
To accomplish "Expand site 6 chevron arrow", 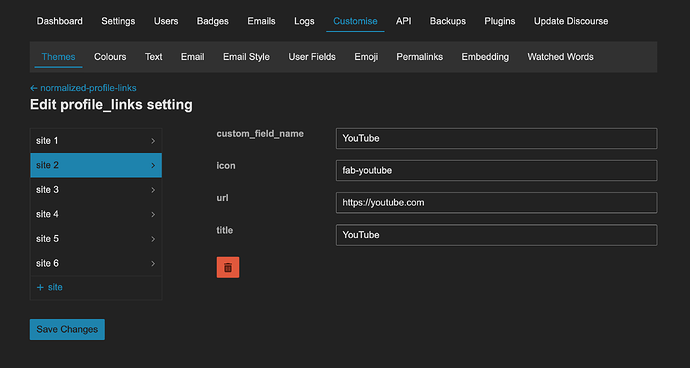I will 153,264.
